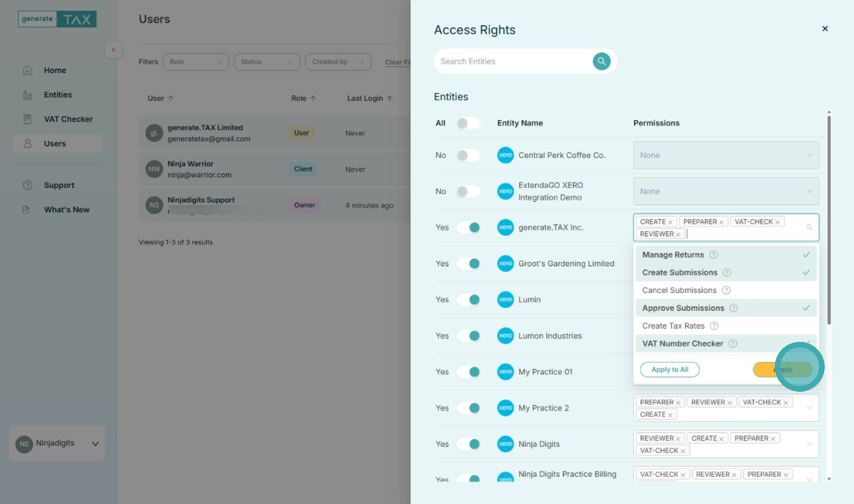The image size is (854, 504).
Task: Click the help icon beside Create Tax Rates
Action: coord(714,326)
